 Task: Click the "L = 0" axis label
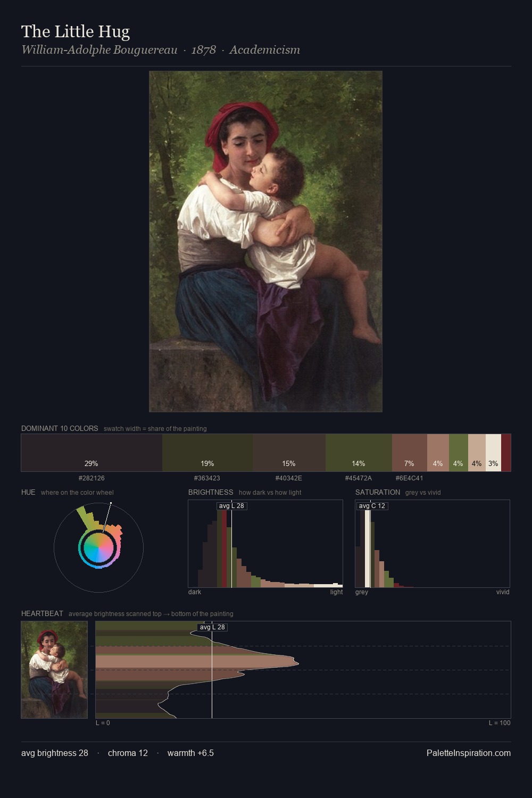pos(103,723)
